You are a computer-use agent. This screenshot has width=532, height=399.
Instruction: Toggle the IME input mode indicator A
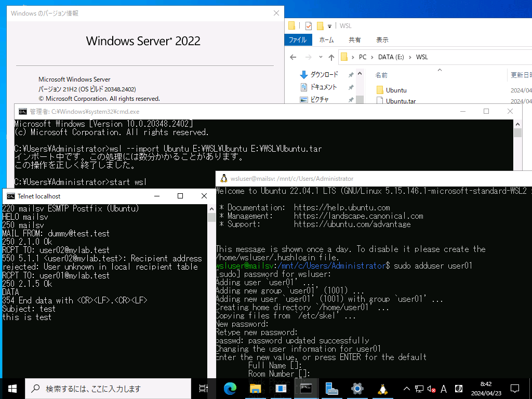(444, 388)
